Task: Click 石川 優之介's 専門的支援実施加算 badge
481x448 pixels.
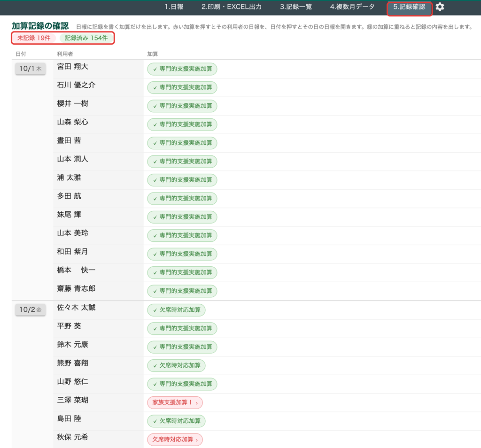Action: tap(182, 87)
